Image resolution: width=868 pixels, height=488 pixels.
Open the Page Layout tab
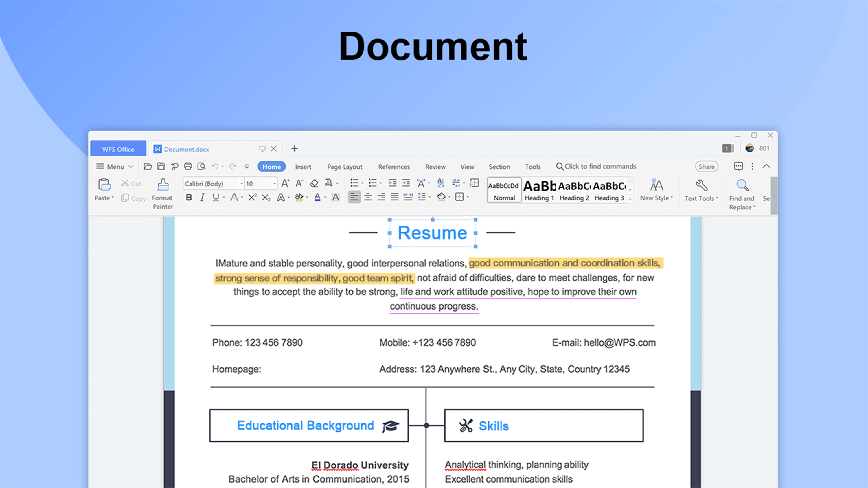[x=344, y=167]
